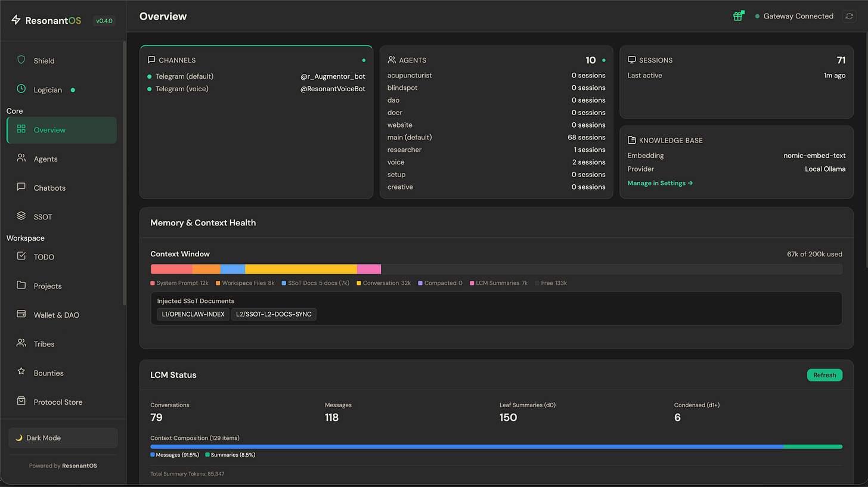Open the L2/SSOT-L2-DOCS-SYNC document tag

274,314
